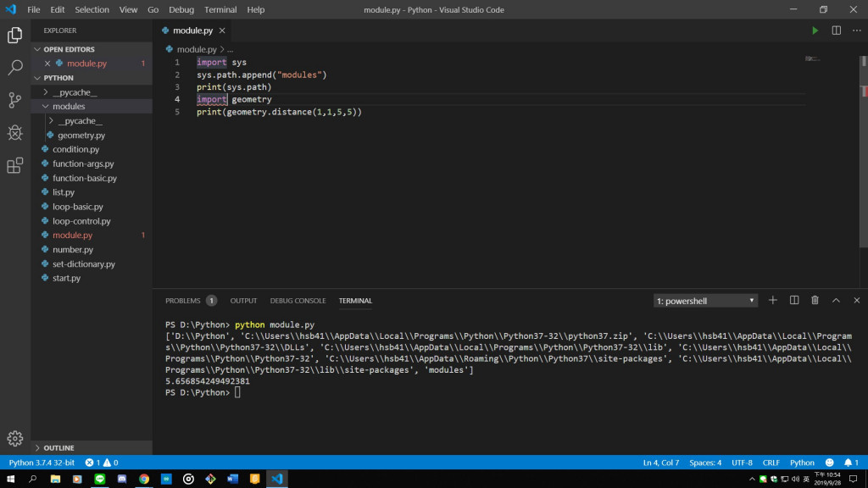Run Python file with the green play icon
This screenshot has width=868, height=488.
tap(815, 30)
